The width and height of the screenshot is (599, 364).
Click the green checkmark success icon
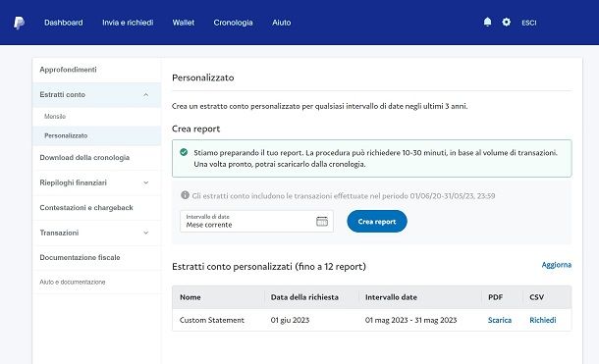tap(184, 152)
